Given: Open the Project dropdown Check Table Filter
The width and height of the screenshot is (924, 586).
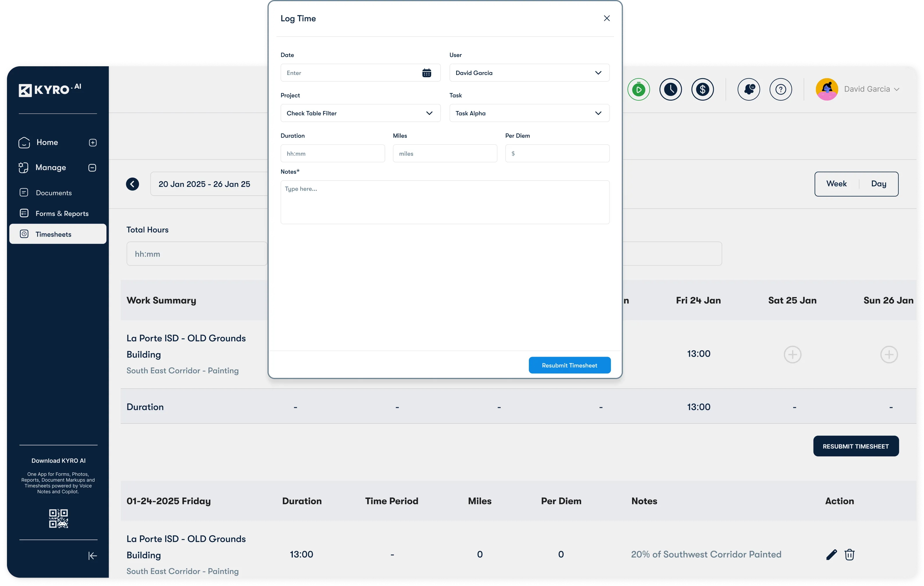Looking at the screenshot, I should [360, 113].
